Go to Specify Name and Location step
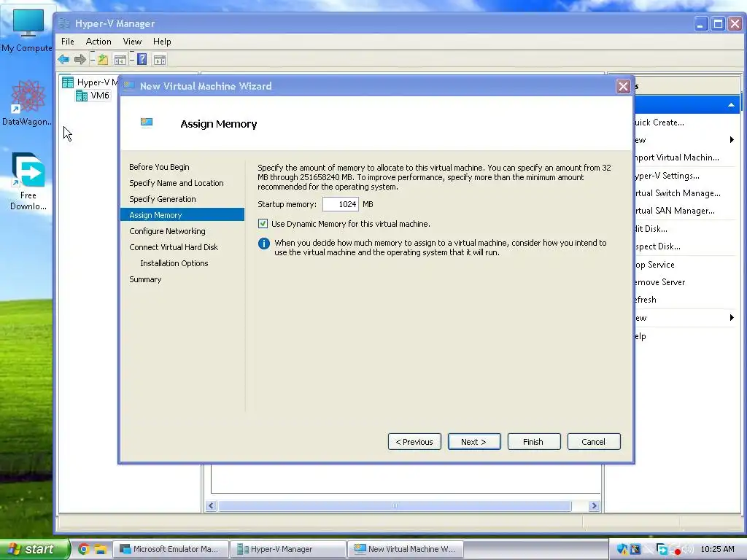Image resolution: width=747 pixels, height=560 pixels. pos(177,183)
